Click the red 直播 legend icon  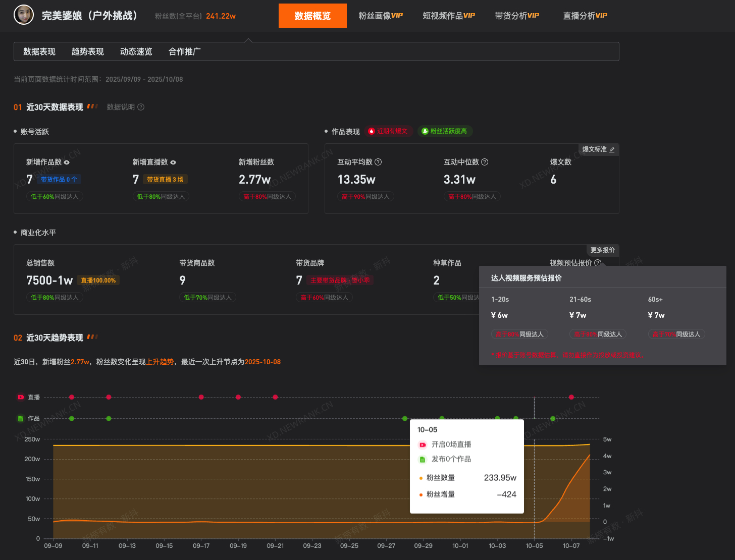point(21,397)
